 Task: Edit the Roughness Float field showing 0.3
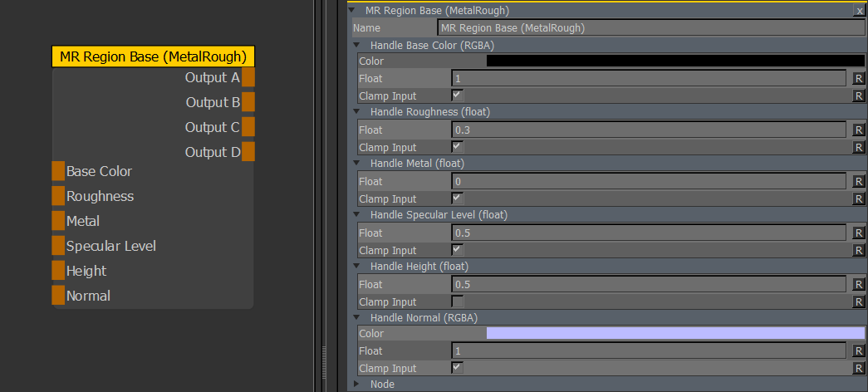(649, 130)
